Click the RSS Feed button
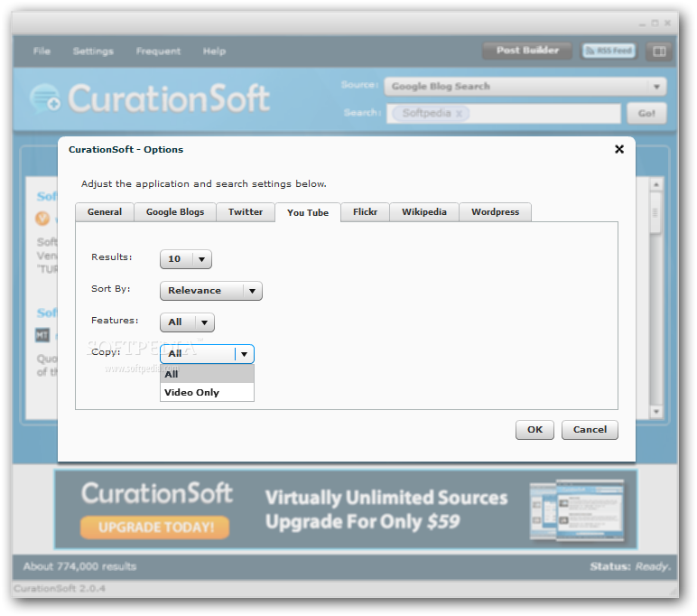Image resolution: width=697 pixels, height=616 pixels. pos(609,51)
